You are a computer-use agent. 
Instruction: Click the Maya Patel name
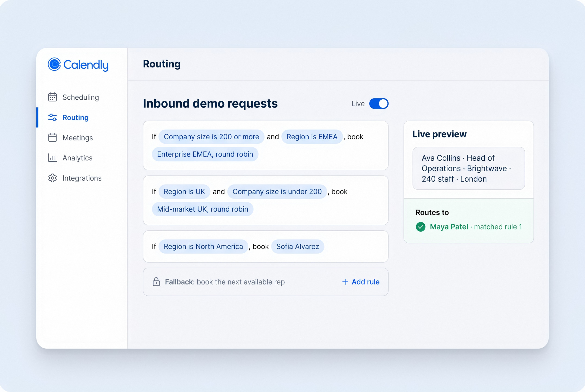point(449,227)
